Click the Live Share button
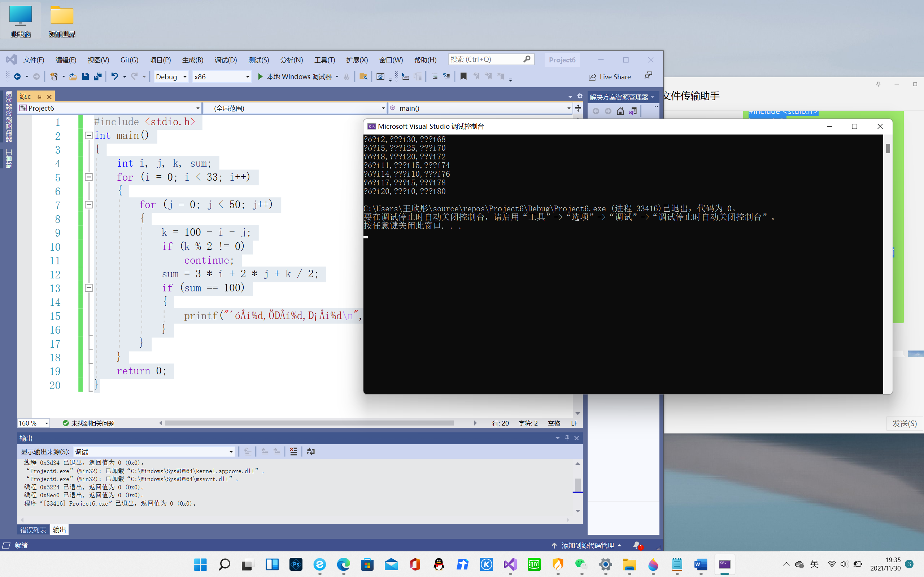 [610, 77]
